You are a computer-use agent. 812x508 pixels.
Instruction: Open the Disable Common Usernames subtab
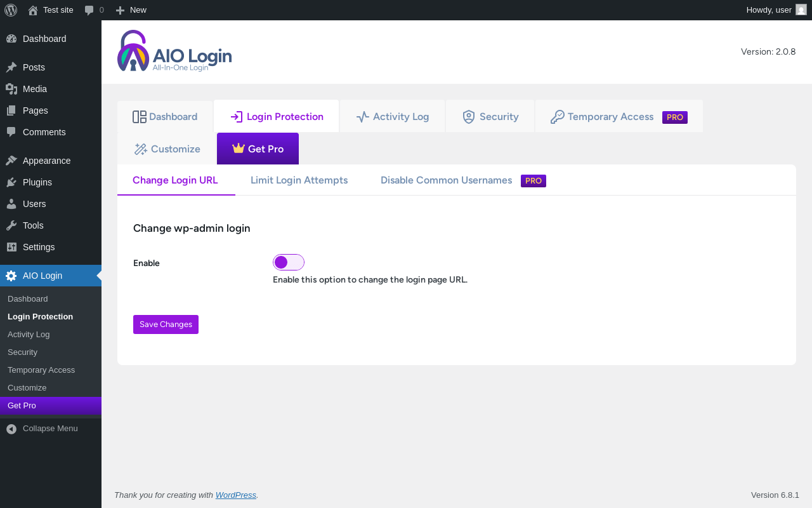pos(447,180)
